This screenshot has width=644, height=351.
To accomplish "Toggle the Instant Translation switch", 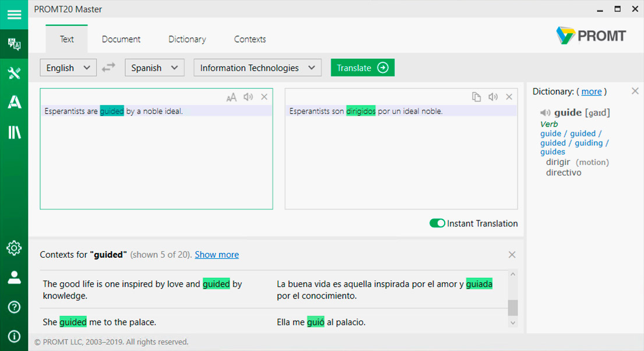I will coord(437,223).
